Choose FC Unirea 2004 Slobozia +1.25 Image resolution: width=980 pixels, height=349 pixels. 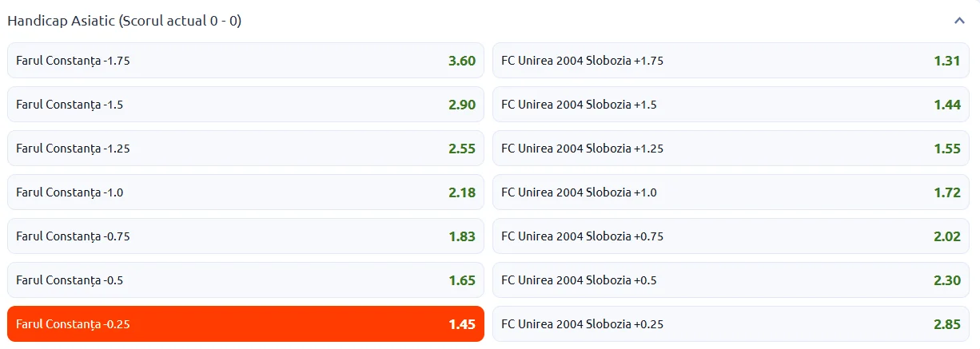(x=730, y=148)
